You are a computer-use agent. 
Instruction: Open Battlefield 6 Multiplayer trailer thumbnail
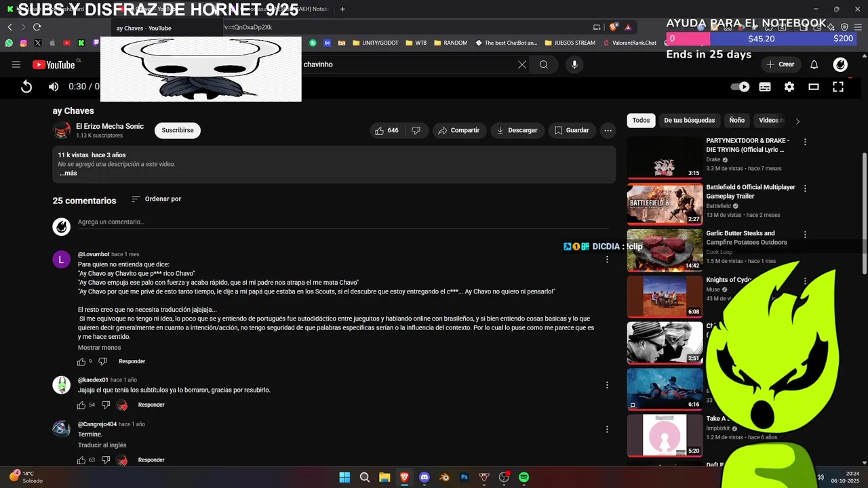tap(665, 203)
